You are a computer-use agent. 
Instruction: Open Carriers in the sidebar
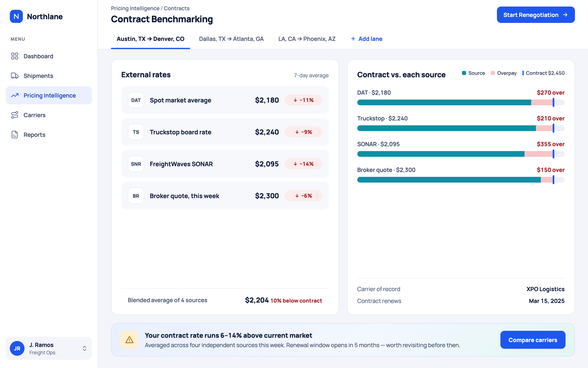(x=49, y=115)
